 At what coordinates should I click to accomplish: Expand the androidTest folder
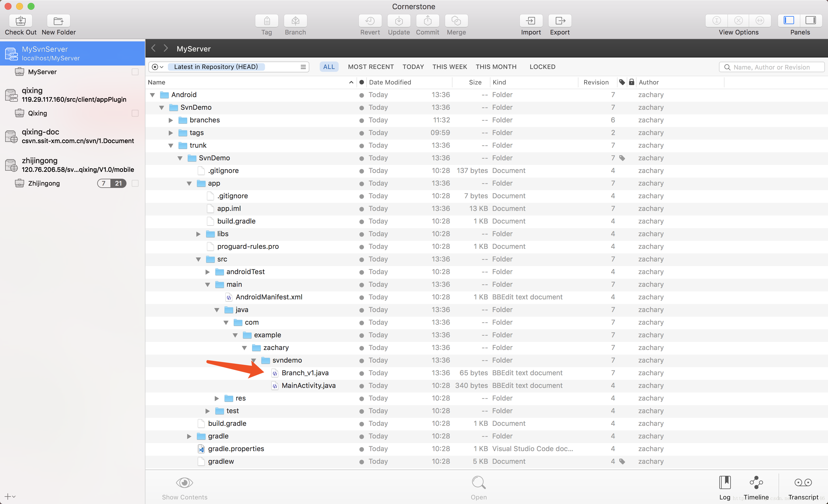click(207, 272)
